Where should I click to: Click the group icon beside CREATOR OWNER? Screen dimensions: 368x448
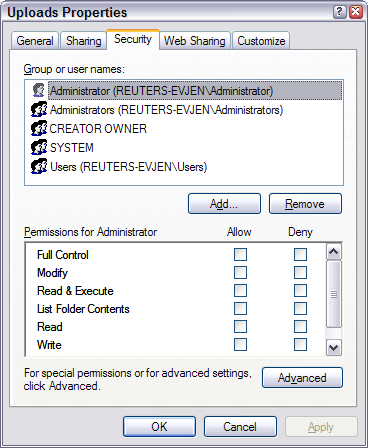click(39, 128)
